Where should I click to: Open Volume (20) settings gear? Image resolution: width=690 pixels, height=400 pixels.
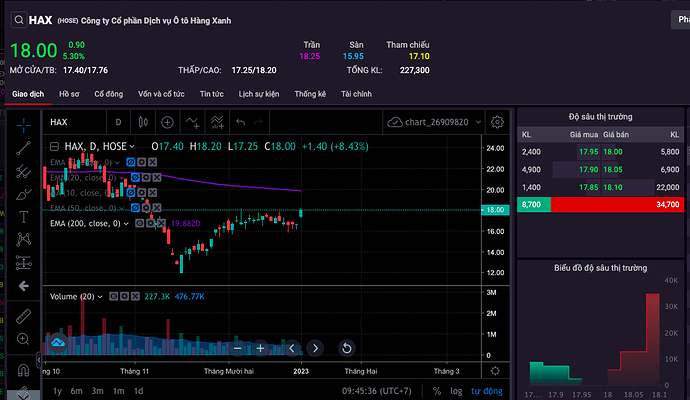pyautogui.click(x=125, y=297)
